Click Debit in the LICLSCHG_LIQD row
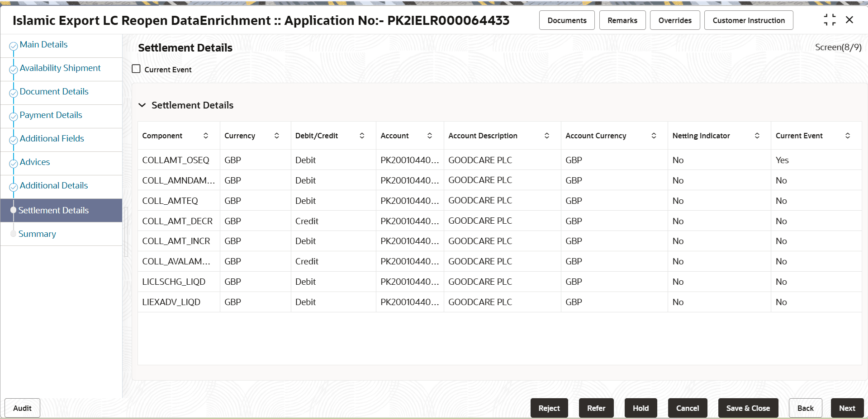868x419 pixels. point(305,282)
